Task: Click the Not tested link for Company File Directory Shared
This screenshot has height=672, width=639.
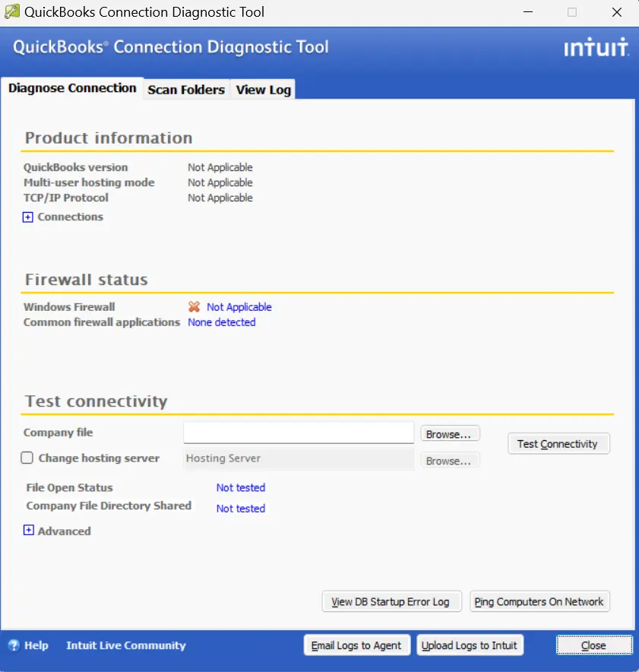Action: pos(240,508)
